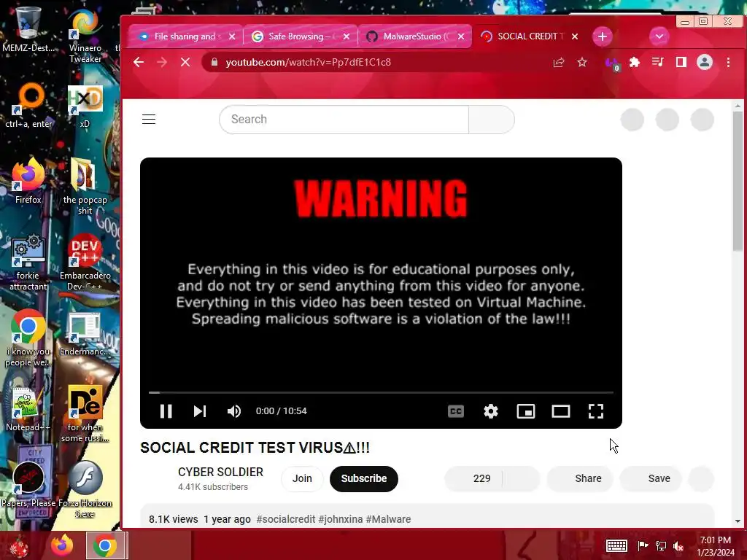This screenshot has width=747, height=560.
Task: Open CYBER SOLDIER channel name link
Action: [x=220, y=472]
